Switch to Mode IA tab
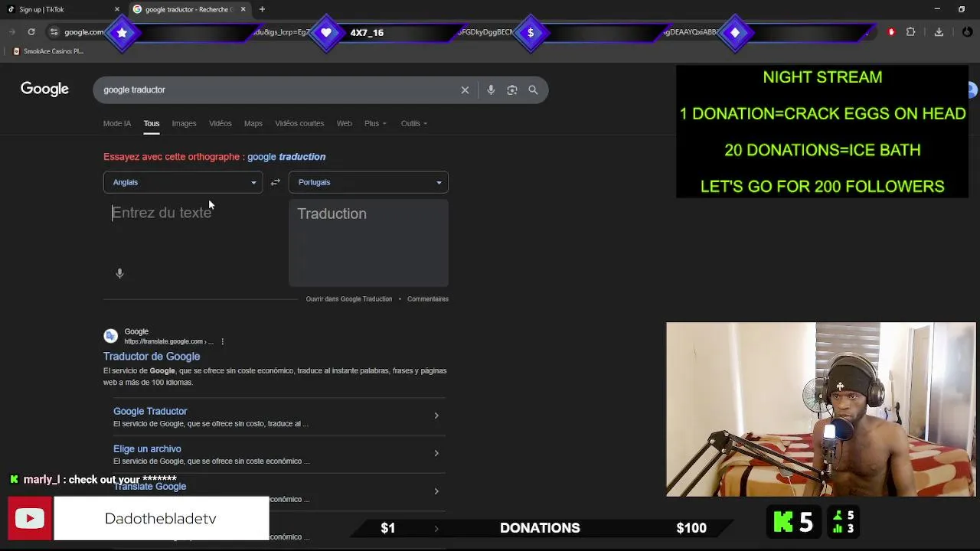Image resolution: width=980 pixels, height=551 pixels. coord(117,123)
